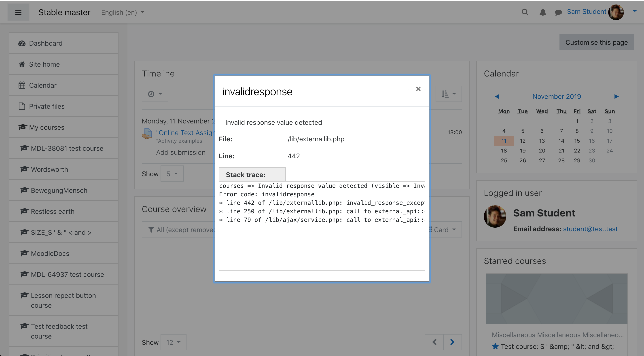Open the MoodleDocs course
Viewport: 644px width, 356px height.
(x=64, y=253)
